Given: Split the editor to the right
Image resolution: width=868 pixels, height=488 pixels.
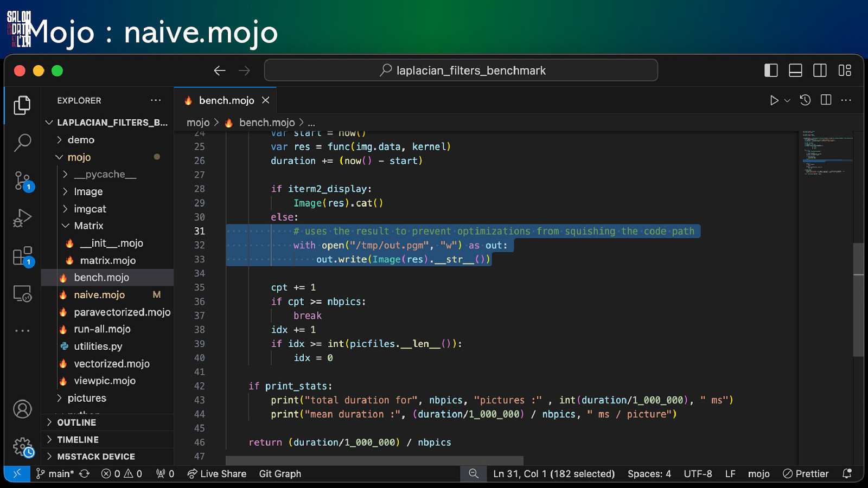Looking at the screenshot, I should 826,100.
